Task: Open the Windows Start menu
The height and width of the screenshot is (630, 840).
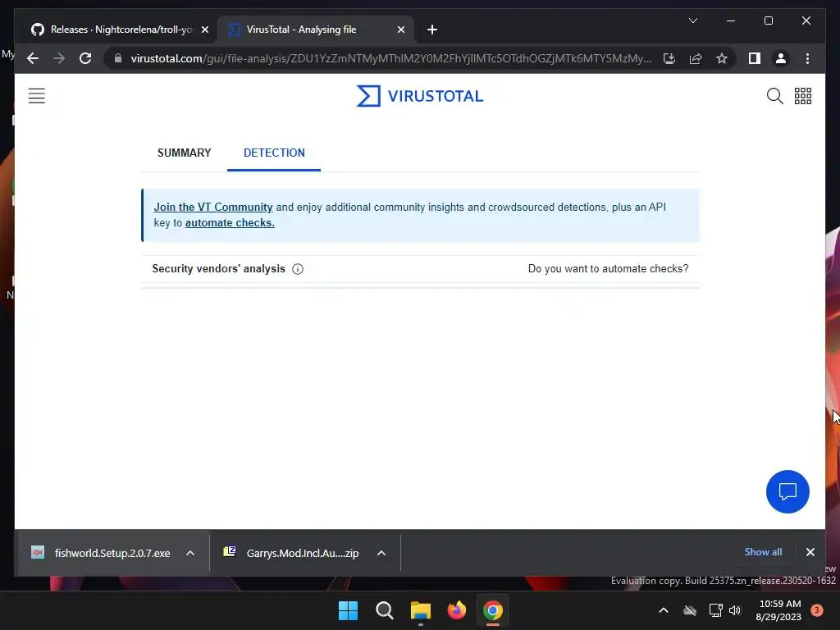Action: [x=348, y=610]
